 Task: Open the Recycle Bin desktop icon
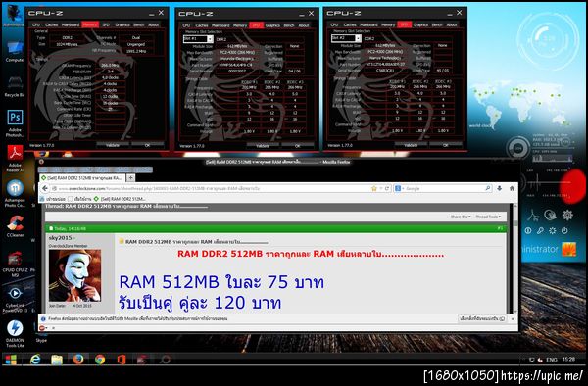pyautogui.click(x=15, y=86)
